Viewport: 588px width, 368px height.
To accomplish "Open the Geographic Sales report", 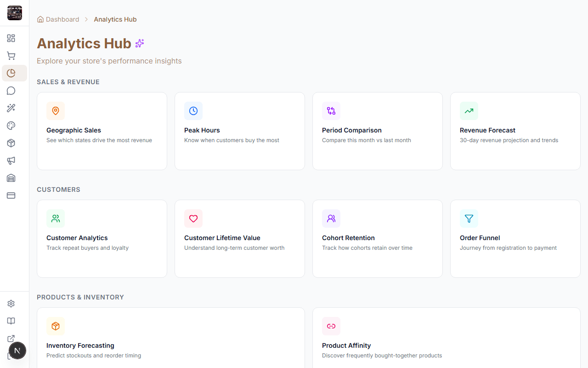I will pos(102,131).
